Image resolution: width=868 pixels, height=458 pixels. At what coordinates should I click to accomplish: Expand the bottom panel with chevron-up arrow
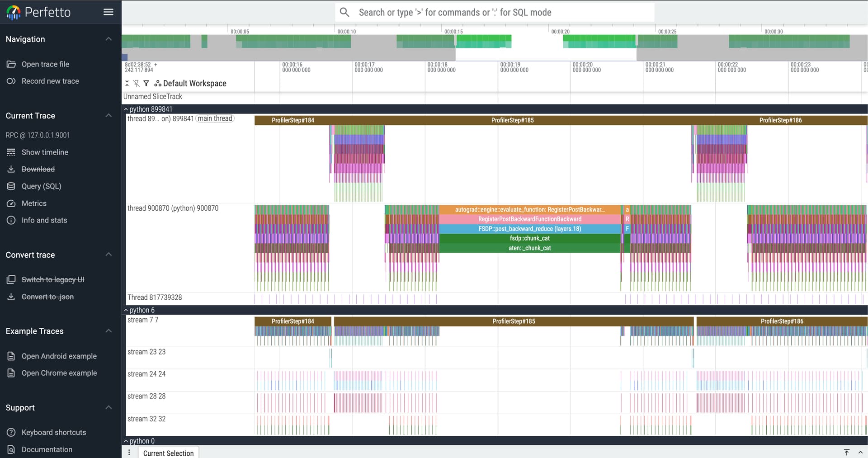860,452
